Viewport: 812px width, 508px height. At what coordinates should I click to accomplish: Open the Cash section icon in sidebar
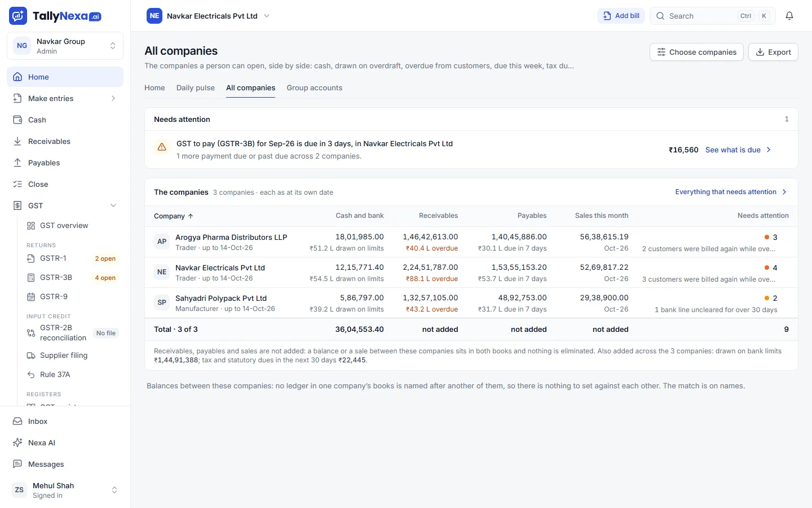click(x=17, y=120)
